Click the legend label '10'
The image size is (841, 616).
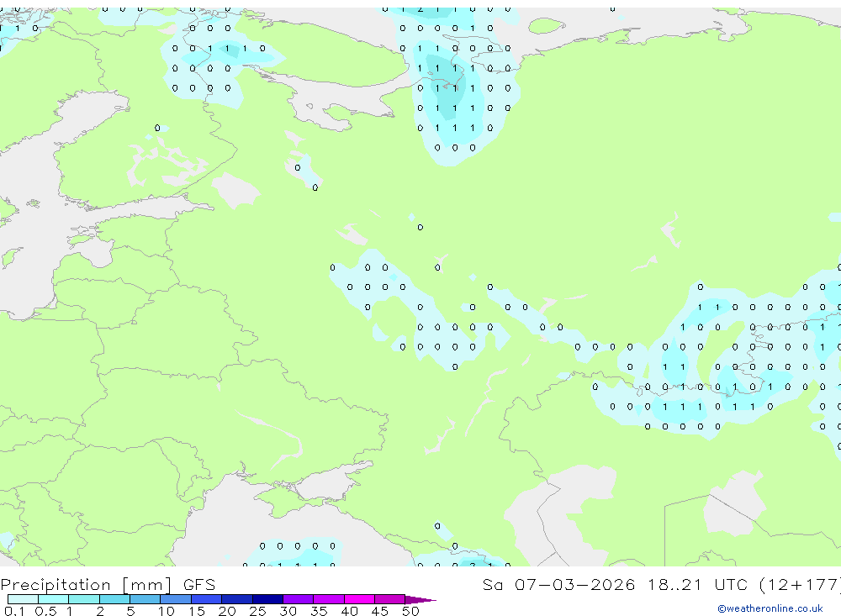pyautogui.click(x=167, y=611)
